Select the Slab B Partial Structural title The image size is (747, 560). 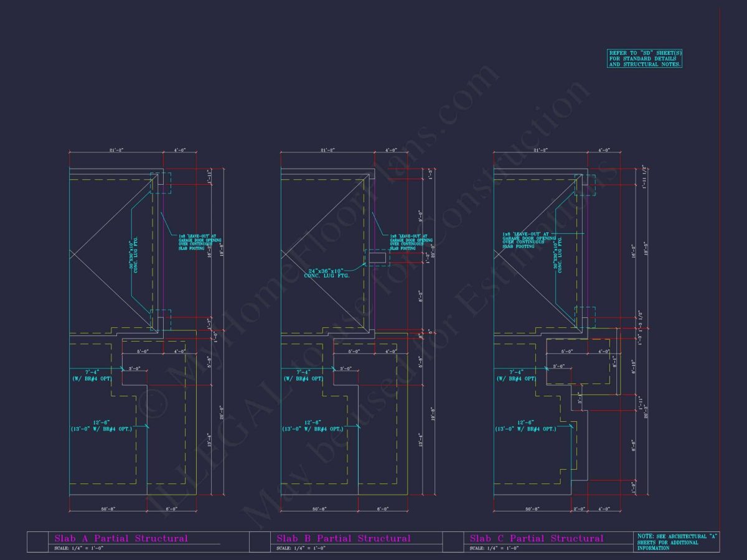(344, 538)
